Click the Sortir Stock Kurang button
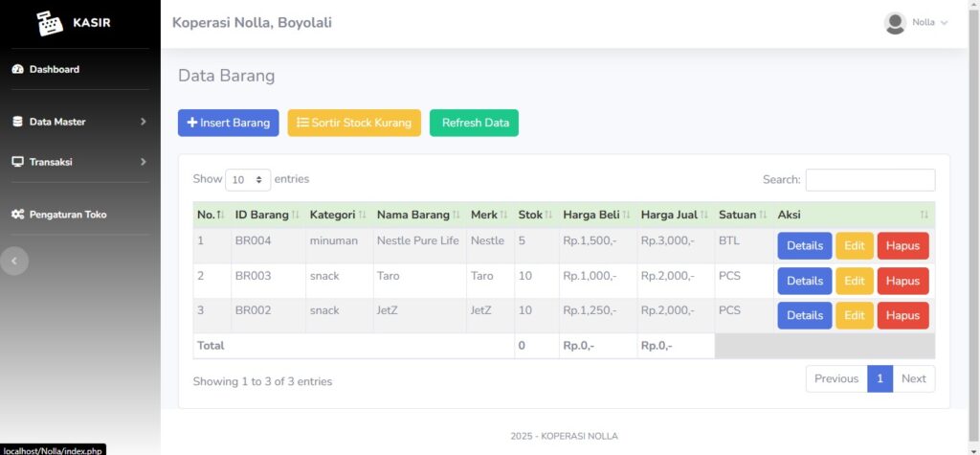Viewport: 980px width, 455px height. pos(354,123)
